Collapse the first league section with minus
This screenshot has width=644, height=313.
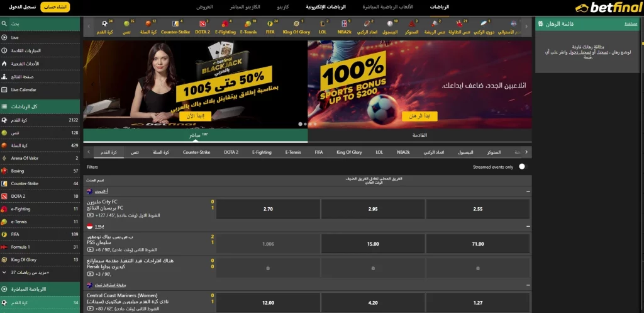tap(528, 191)
